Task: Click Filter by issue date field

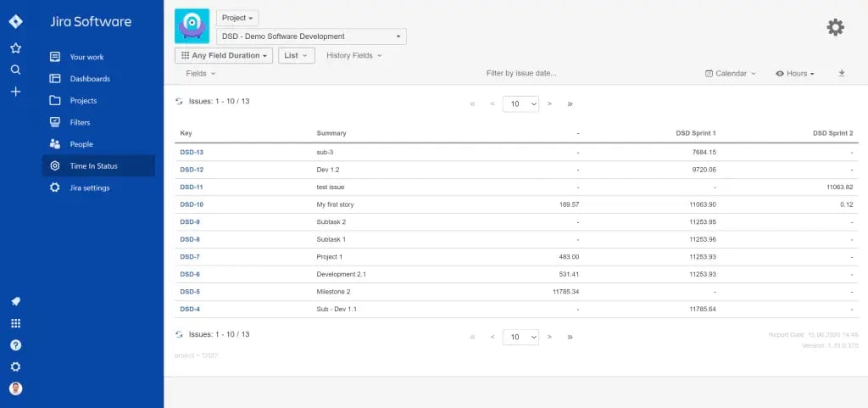Action: (521, 73)
